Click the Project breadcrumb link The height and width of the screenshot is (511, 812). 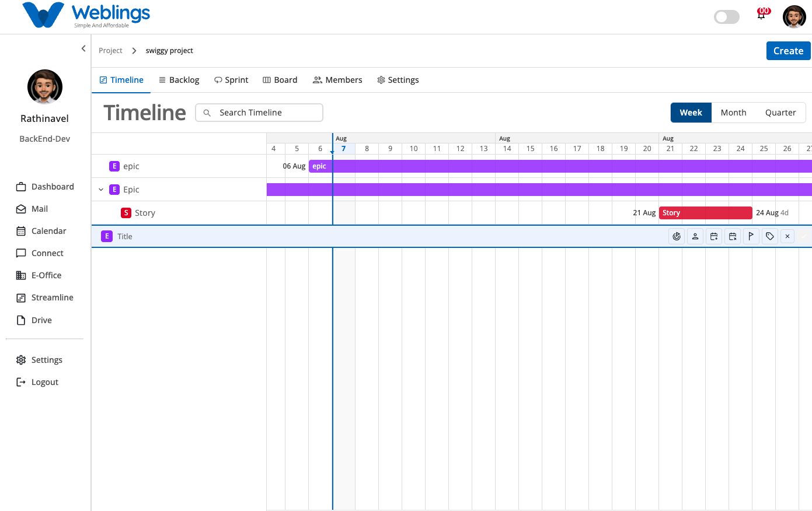[x=110, y=51]
